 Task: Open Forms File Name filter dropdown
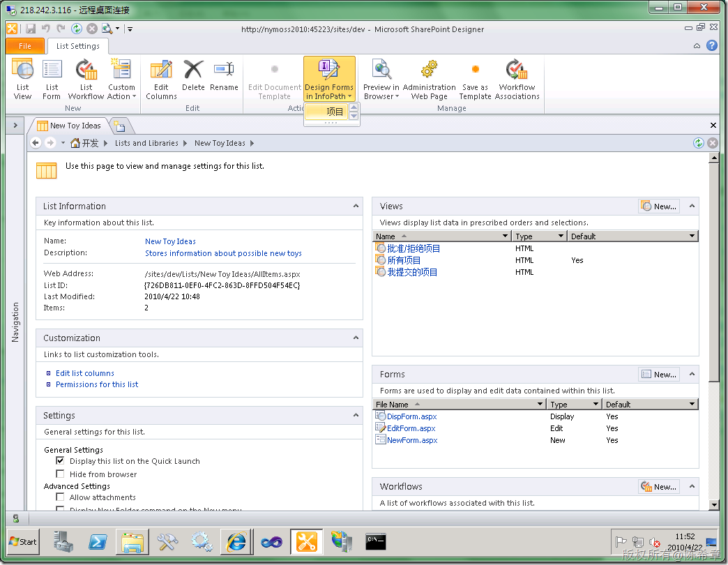(540, 405)
